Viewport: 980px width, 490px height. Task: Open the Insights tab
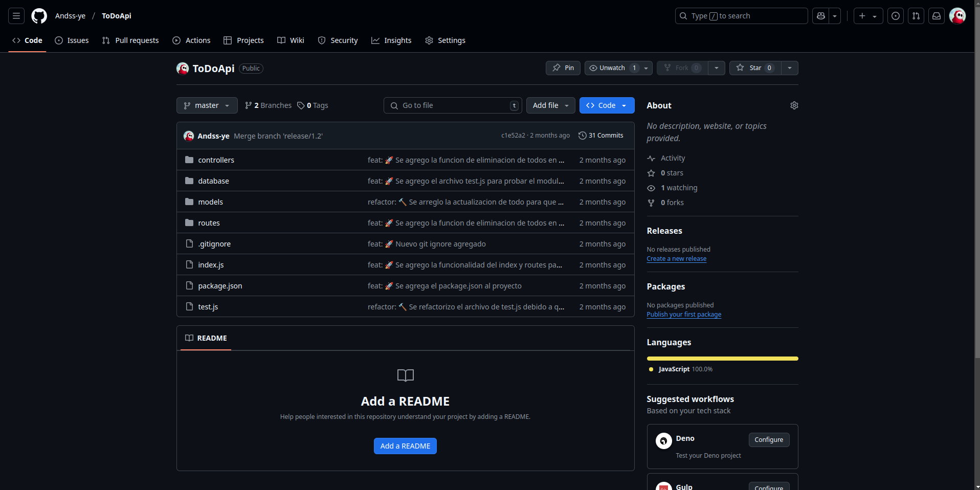click(391, 40)
